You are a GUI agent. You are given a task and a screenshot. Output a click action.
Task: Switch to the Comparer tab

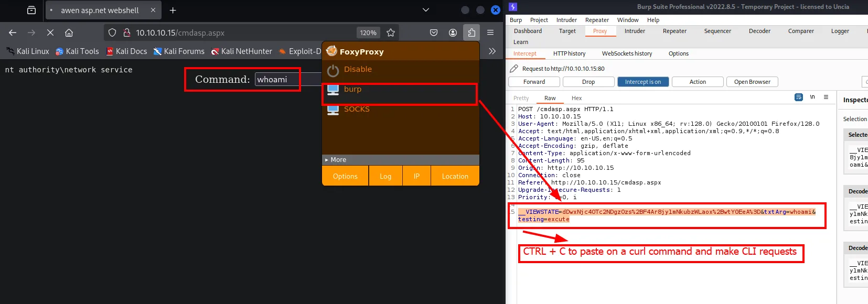pyautogui.click(x=801, y=31)
